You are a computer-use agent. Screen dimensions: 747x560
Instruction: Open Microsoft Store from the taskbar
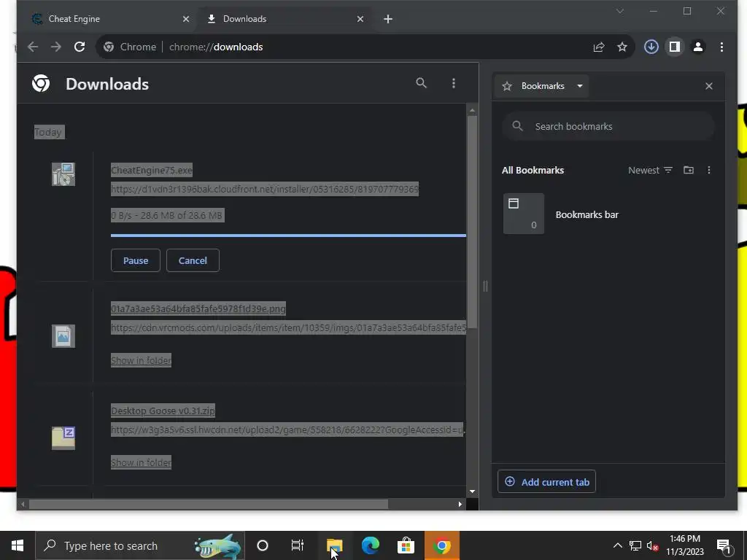[x=406, y=545]
